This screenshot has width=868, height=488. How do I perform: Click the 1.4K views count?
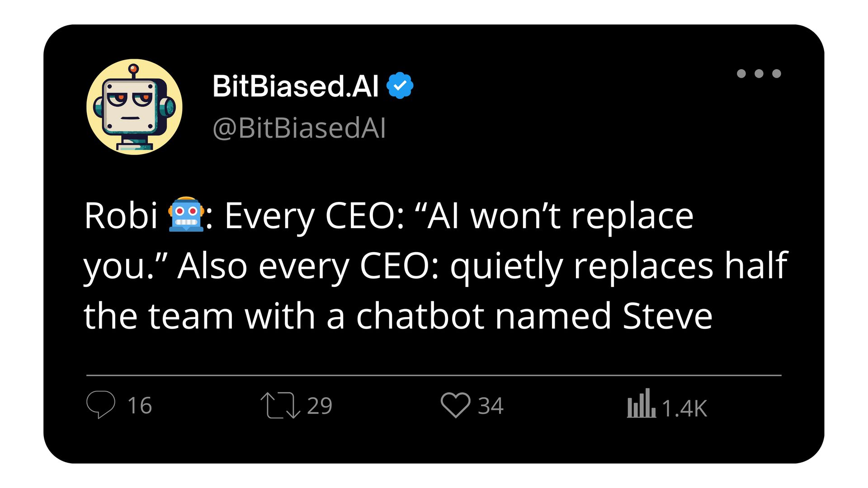684,408
